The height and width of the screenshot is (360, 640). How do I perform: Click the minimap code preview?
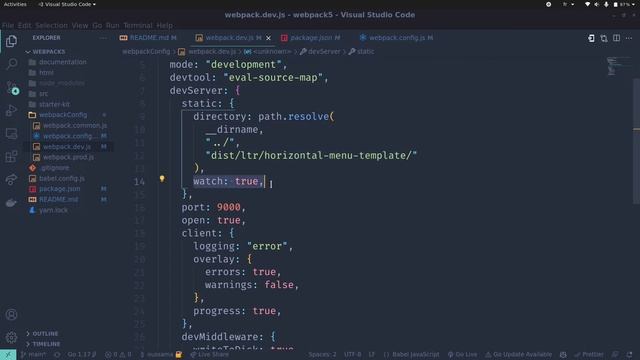pos(618,67)
